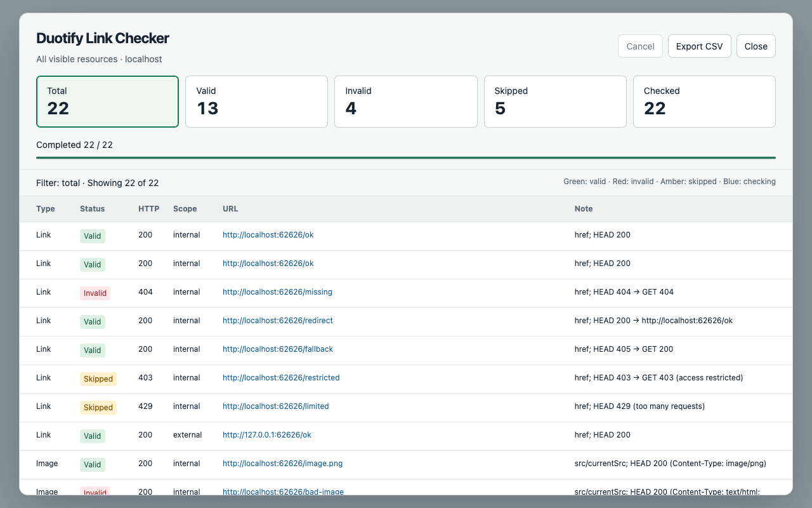Switch to the Skipped summary card
Screen dimensions: 812x508
pyautogui.click(x=555, y=102)
